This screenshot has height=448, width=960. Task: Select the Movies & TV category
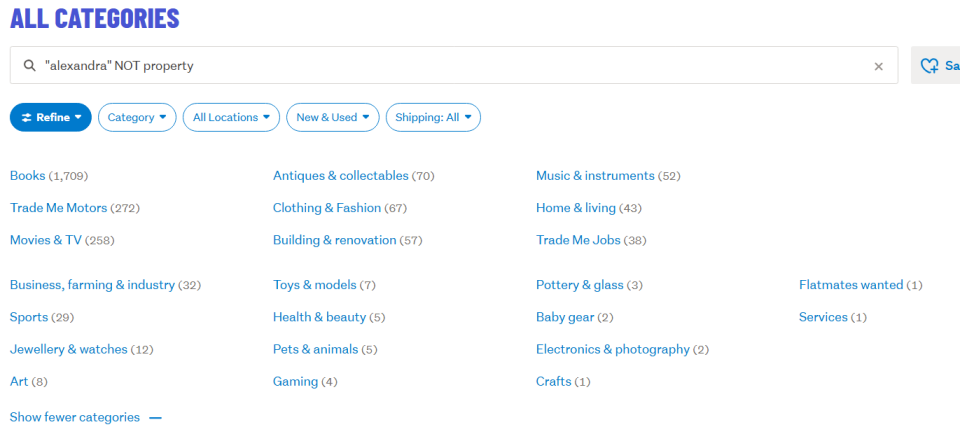pos(46,240)
